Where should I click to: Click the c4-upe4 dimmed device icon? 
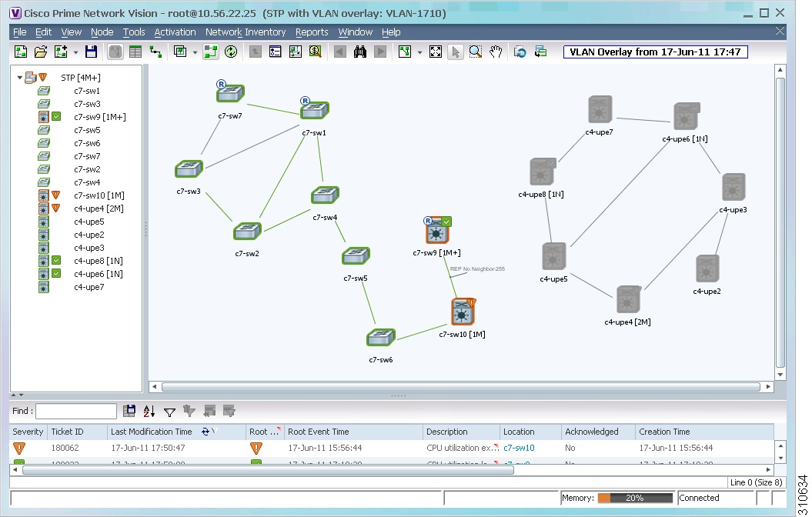point(628,299)
